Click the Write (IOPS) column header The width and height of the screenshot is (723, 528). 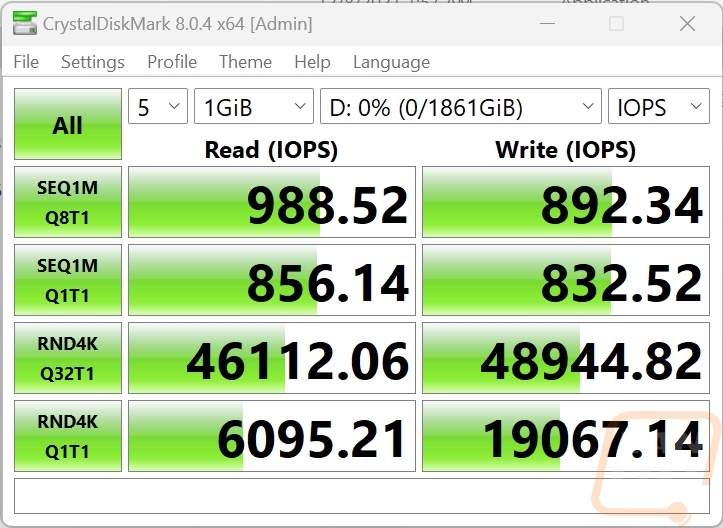[x=565, y=150]
